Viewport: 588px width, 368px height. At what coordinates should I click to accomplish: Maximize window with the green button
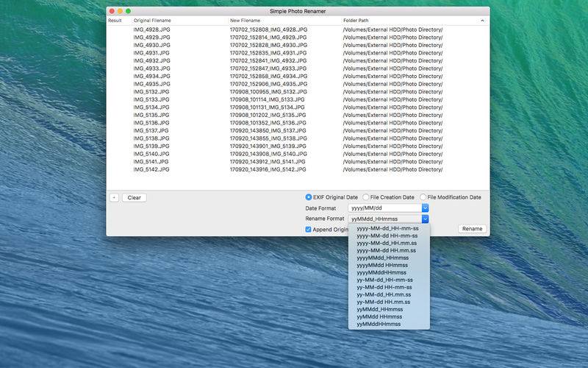[128, 11]
